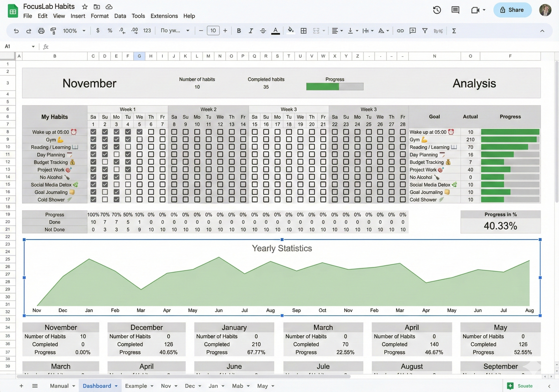Expand the font family dropdown
Image resolution: width=559 pixels, height=392 pixels.
pyautogui.click(x=175, y=31)
